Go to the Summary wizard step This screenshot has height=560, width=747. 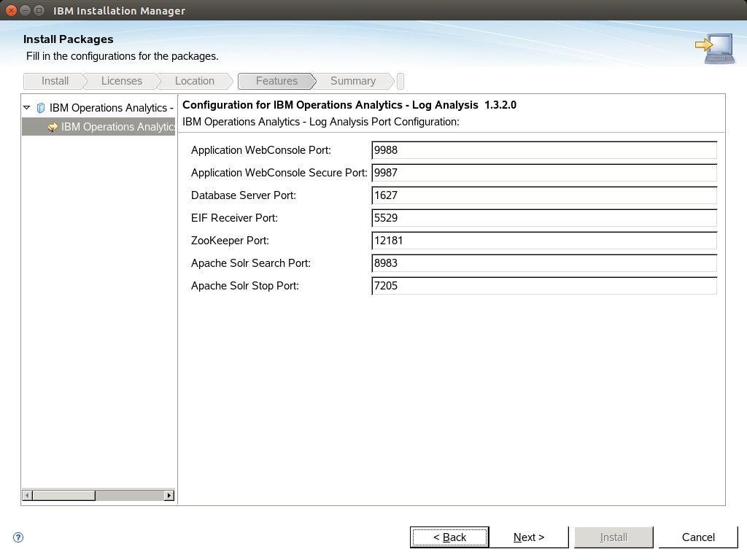pyautogui.click(x=353, y=81)
